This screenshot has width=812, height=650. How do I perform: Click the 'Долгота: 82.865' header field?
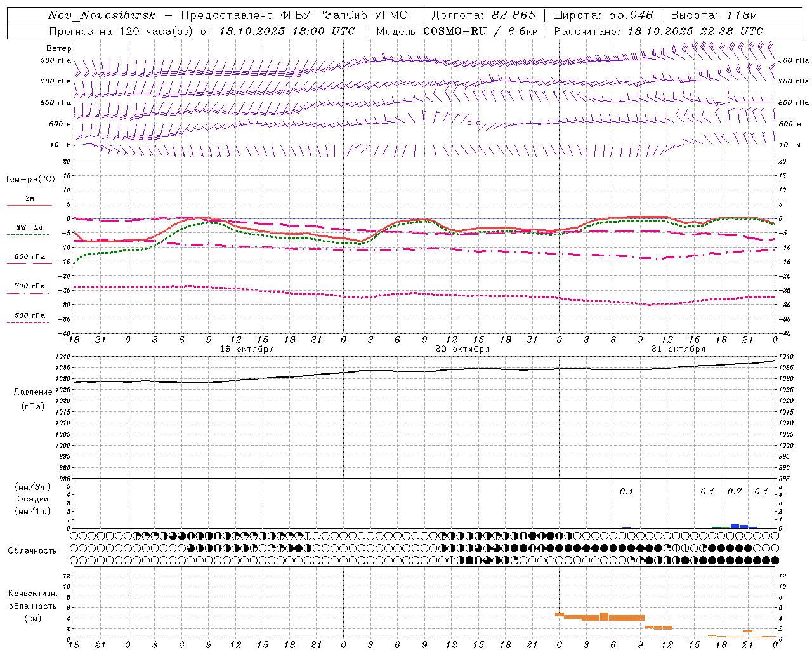click(x=483, y=15)
